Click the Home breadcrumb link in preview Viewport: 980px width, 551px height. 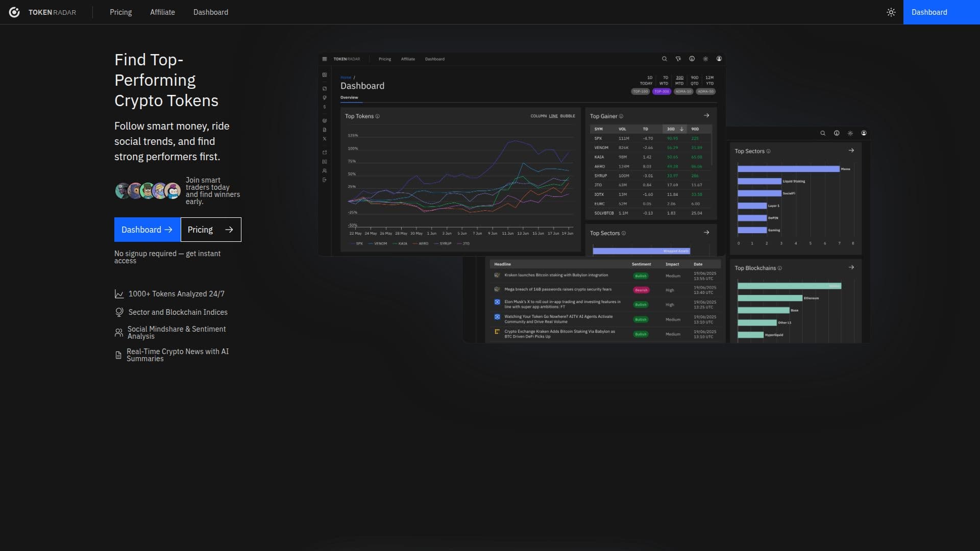coord(346,78)
